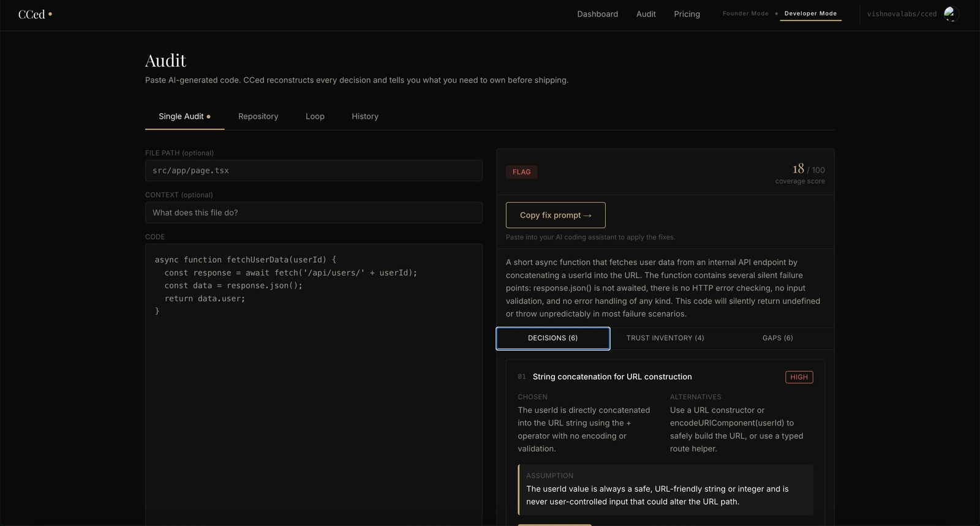This screenshot has width=980, height=526.
Task: Copy the fix prompt
Action: 556,215
